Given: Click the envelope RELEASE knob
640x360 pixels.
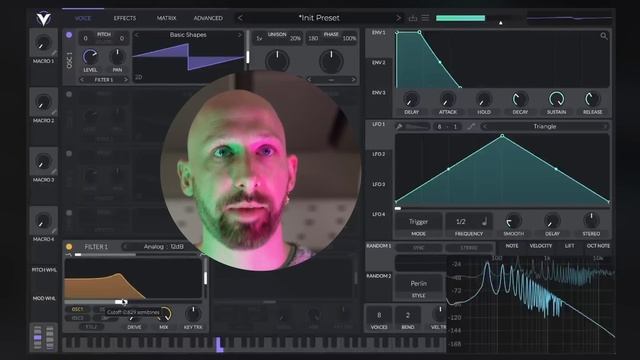Looking at the screenshot, I should tap(592, 99).
